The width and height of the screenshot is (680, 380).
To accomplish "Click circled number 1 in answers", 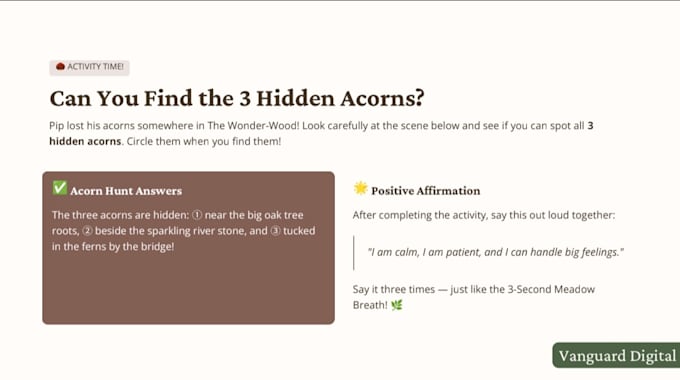I will click(197, 215).
